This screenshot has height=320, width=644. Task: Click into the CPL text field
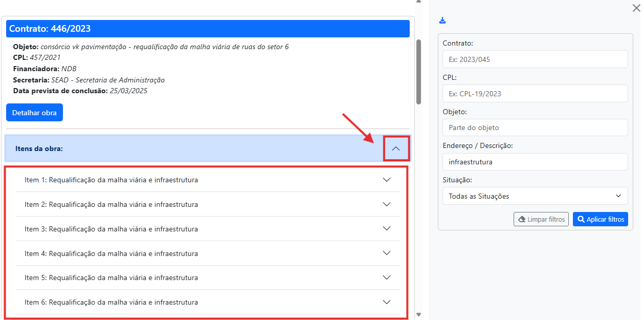[535, 94]
